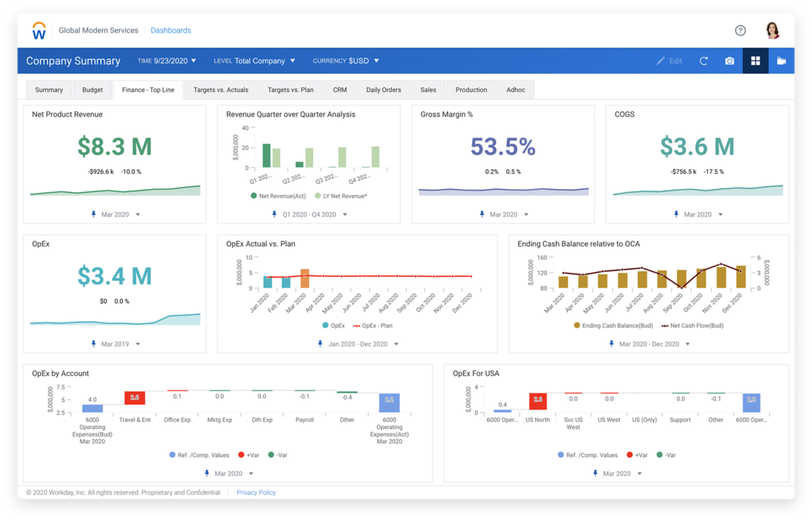Open the Privacy Policy link

pos(256,492)
